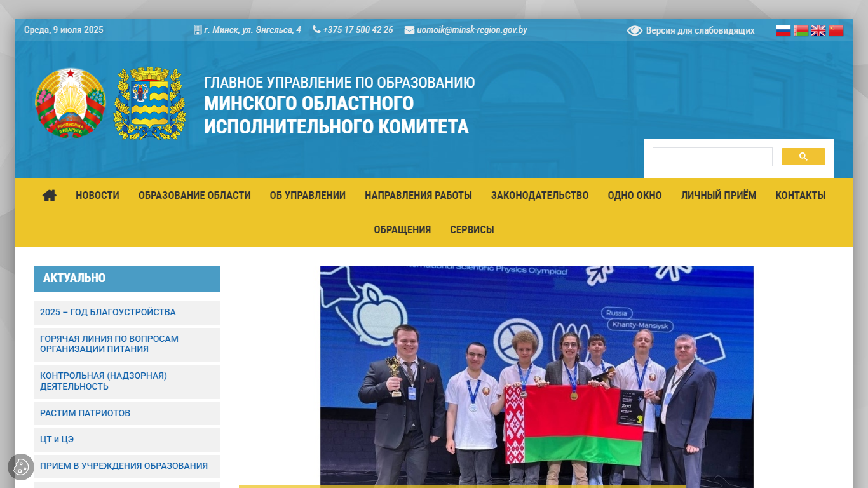The width and height of the screenshot is (868, 488).
Task: Open the НОВОСТИ menu item
Action: pos(97,196)
